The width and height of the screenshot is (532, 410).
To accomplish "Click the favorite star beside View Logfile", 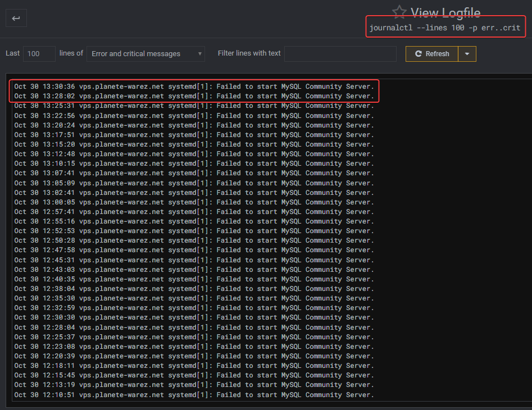I will pos(399,12).
